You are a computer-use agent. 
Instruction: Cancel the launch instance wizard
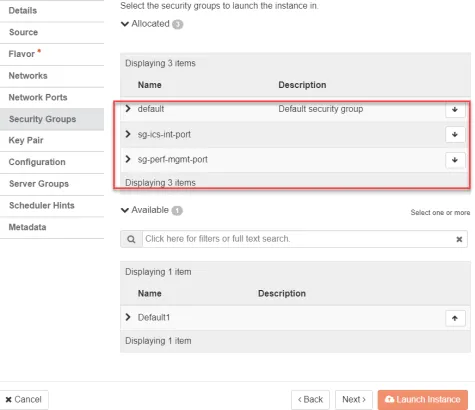(x=24, y=399)
